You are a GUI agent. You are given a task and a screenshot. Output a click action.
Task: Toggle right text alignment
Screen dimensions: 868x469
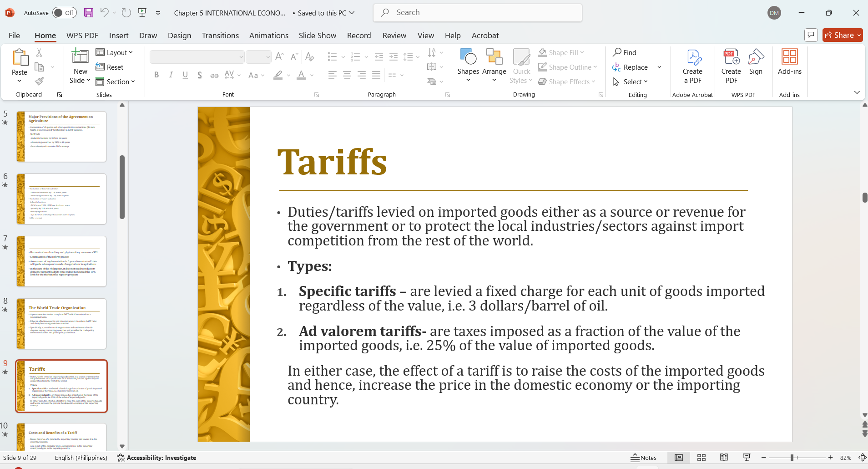362,75
